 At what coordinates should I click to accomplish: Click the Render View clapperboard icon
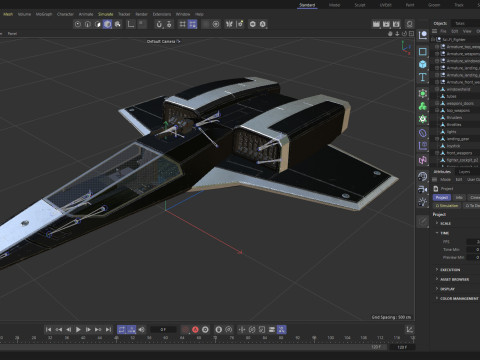376,24
